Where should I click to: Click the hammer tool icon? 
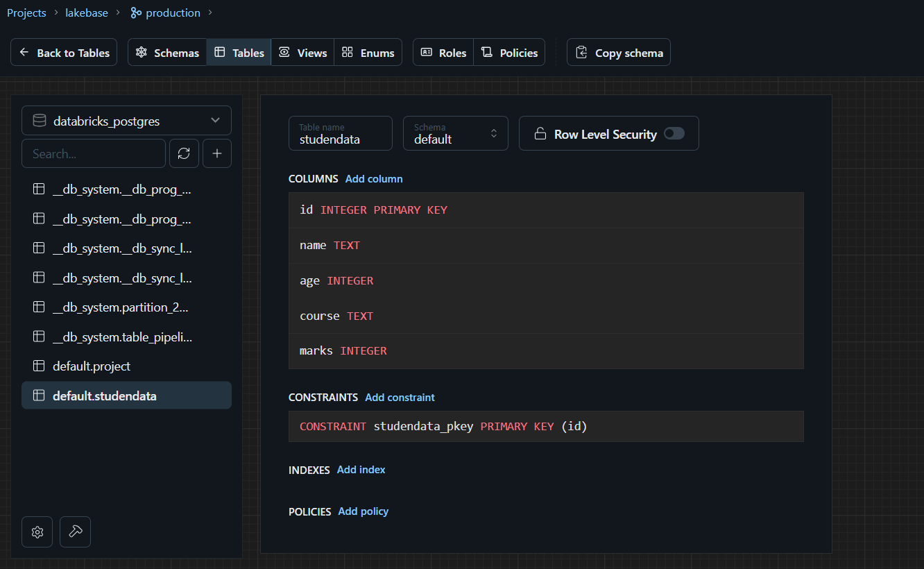(x=76, y=532)
